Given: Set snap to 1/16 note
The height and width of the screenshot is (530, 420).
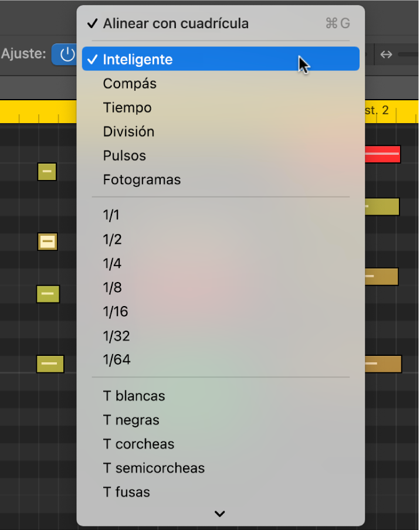Looking at the screenshot, I should 116,311.
